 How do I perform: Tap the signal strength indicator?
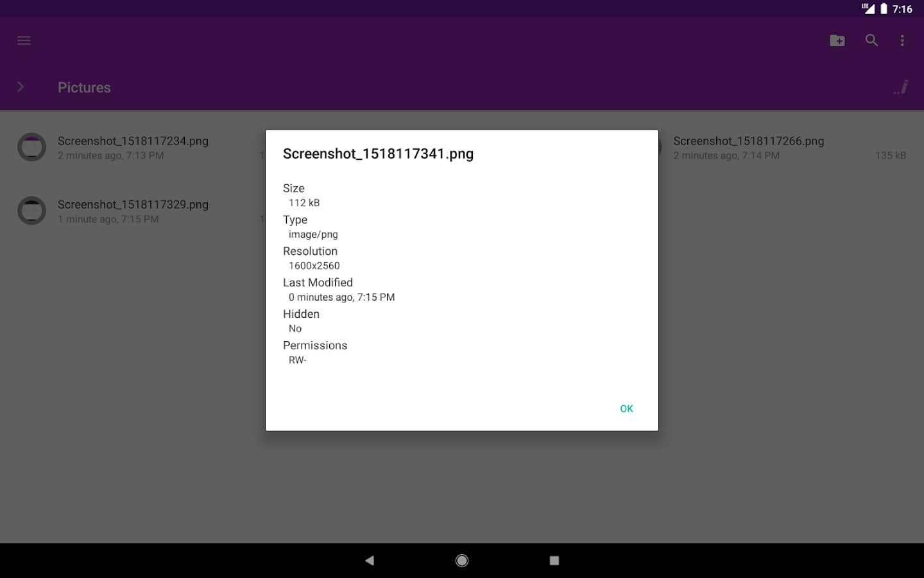[x=868, y=9]
